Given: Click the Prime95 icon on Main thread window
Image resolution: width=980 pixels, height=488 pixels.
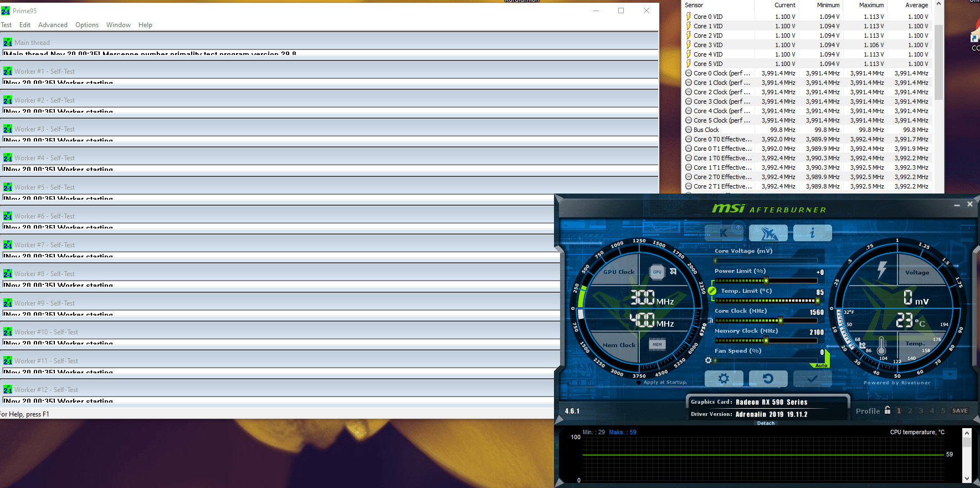Looking at the screenshot, I should coord(7,43).
